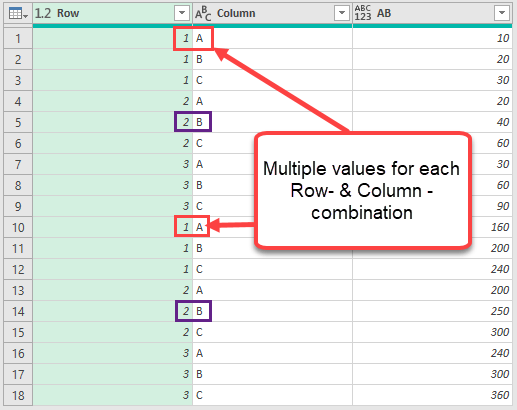Select the AB column header
The height and width of the screenshot is (410, 517).
pyautogui.click(x=432, y=13)
